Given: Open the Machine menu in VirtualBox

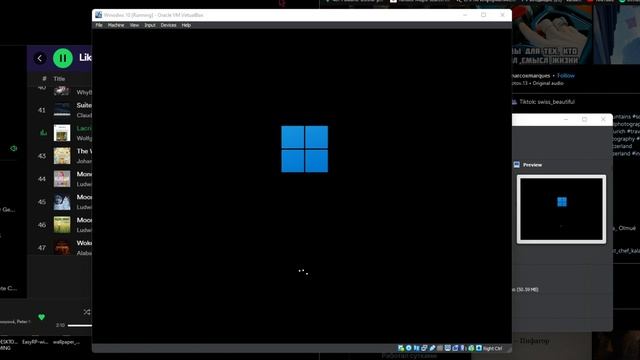Looking at the screenshot, I should point(116,25).
